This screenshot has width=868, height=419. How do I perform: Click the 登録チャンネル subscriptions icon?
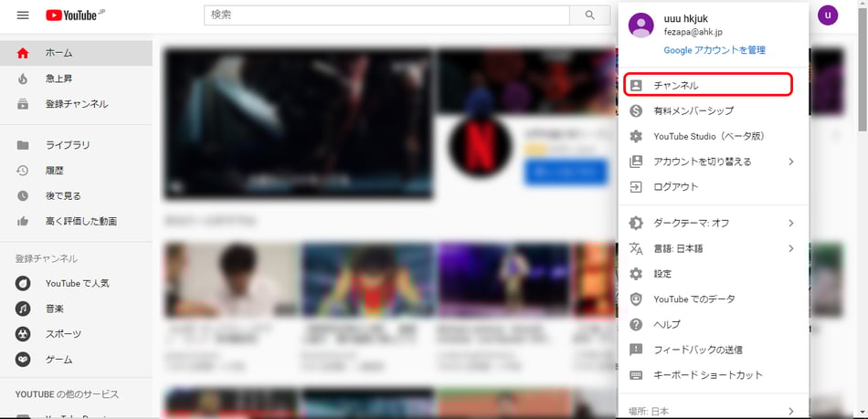pyautogui.click(x=23, y=104)
